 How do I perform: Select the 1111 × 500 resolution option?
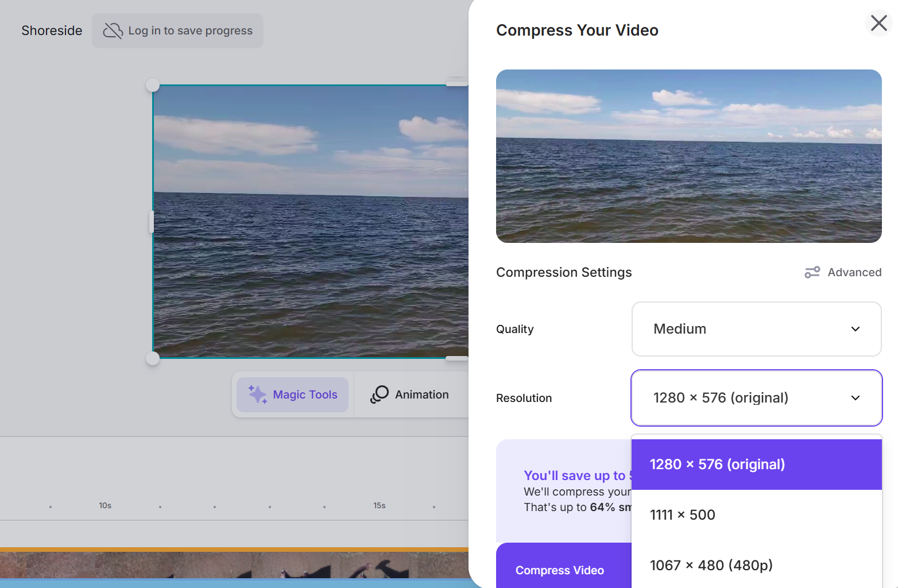coord(682,515)
